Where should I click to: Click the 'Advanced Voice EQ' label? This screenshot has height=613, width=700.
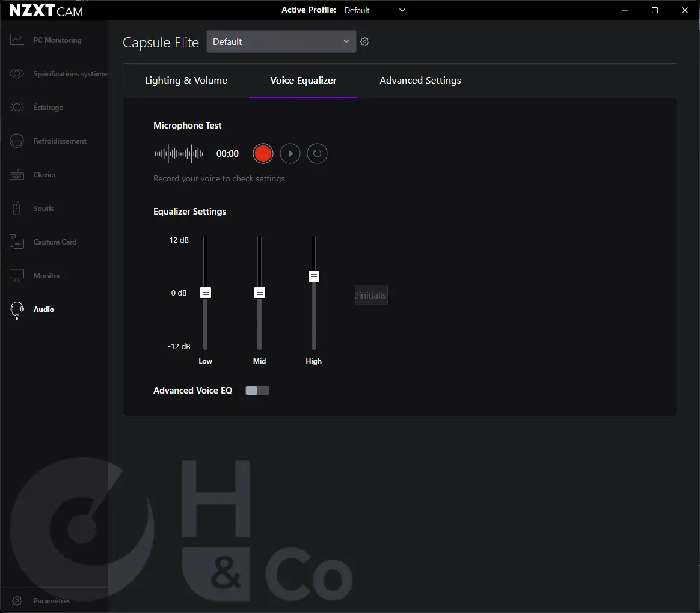pyautogui.click(x=193, y=391)
